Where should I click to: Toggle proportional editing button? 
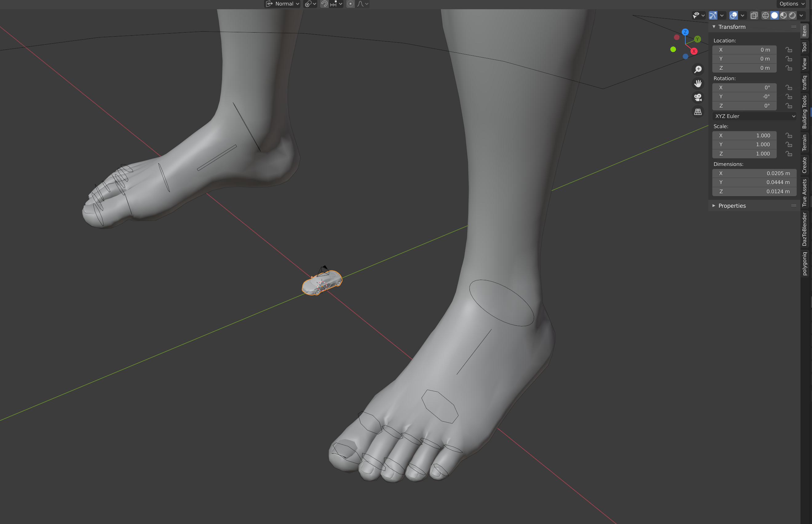(x=351, y=4)
